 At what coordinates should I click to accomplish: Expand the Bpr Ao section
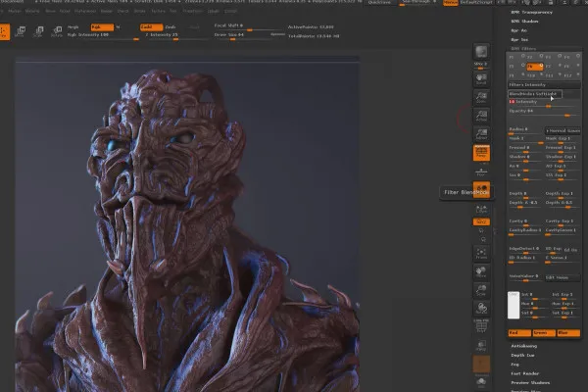click(x=519, y=30)
